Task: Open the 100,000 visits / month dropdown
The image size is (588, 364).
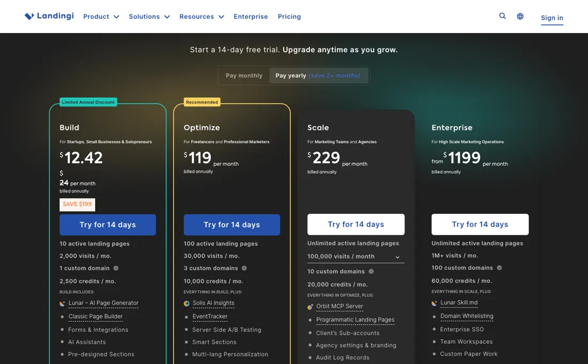Action: click(x=355, y=257)
